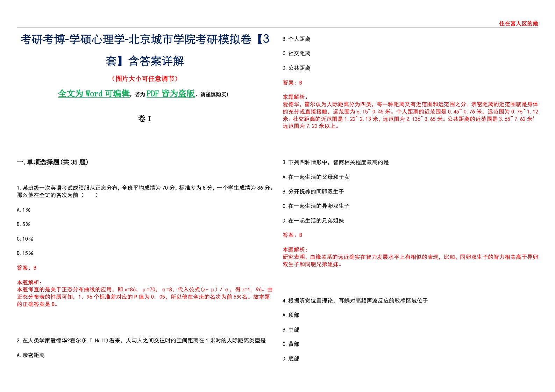Viewport: 555px width, 392px height.
Task: Select option C. 社交距离
Action: tap(296, 53)
